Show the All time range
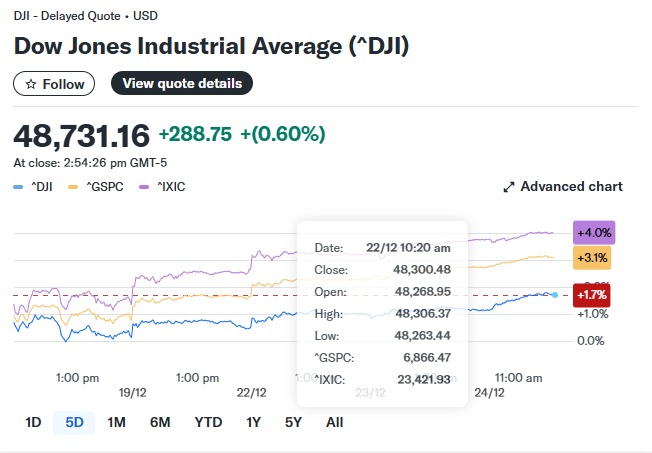The image size is (652, 453). point(334,422)
